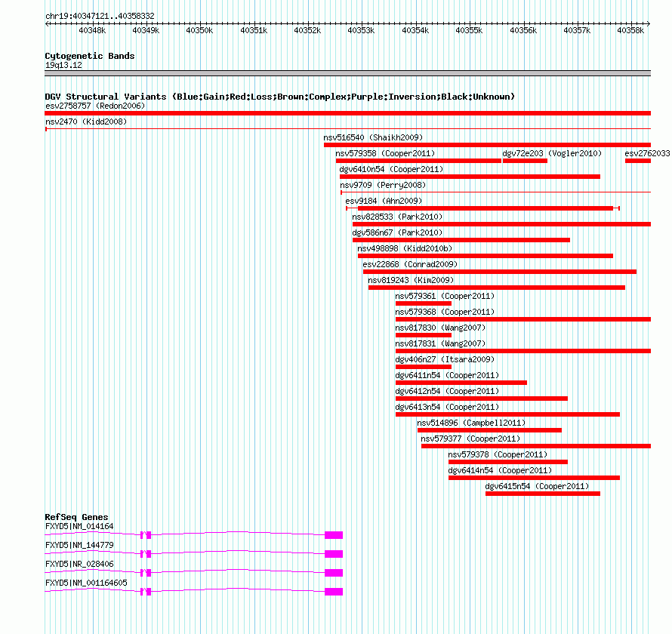Click the grey 19q13.12 cytogenetic band bar
The image size is (672, 634).
pos(347,73)
